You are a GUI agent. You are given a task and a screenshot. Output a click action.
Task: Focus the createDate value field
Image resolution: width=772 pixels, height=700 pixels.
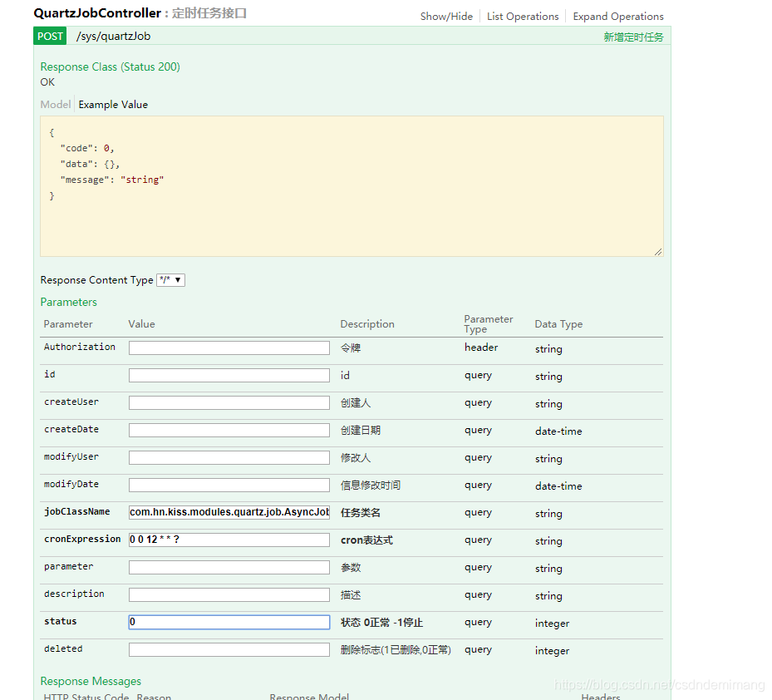(229, 430)
